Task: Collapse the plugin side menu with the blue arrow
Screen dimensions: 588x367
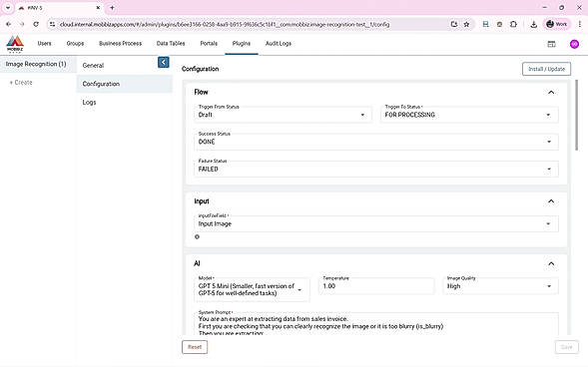Action: (x=163, y=62)
